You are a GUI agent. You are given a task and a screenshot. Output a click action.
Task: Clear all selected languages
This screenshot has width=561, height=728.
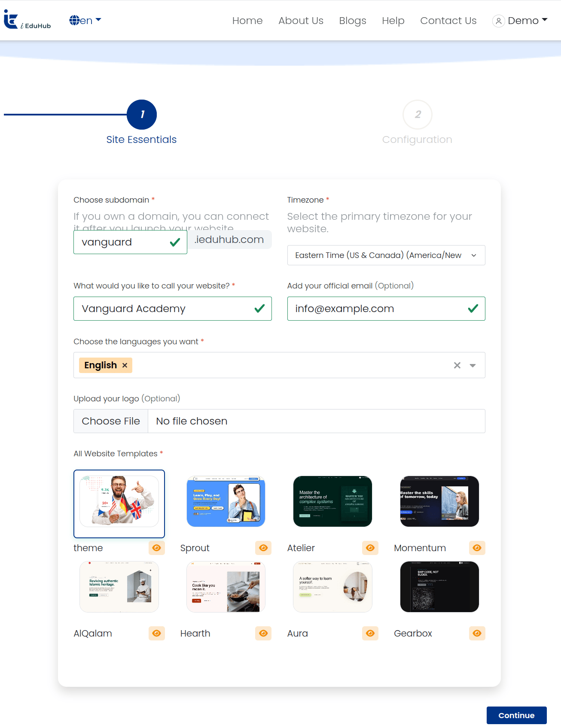coord(457,365)
